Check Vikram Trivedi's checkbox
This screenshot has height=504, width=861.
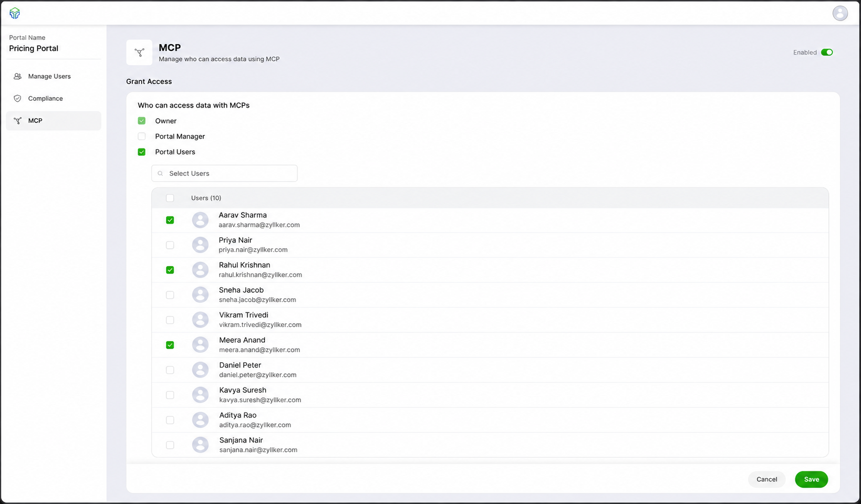(x=170, y=320)
